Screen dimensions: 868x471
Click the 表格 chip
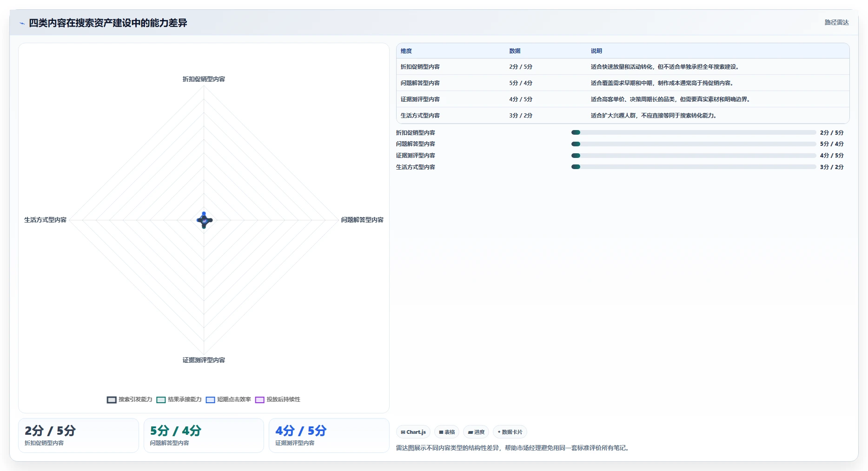(447, 432)
